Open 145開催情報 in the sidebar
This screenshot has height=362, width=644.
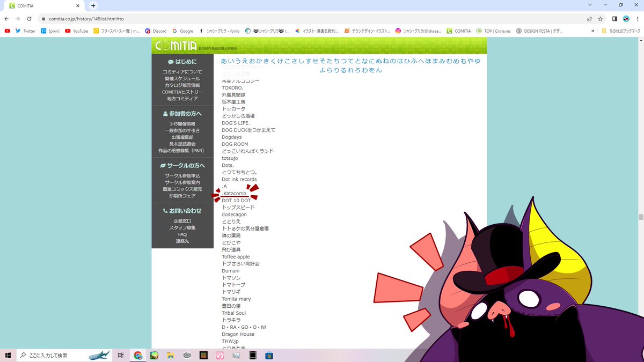[x=182, y=124]
